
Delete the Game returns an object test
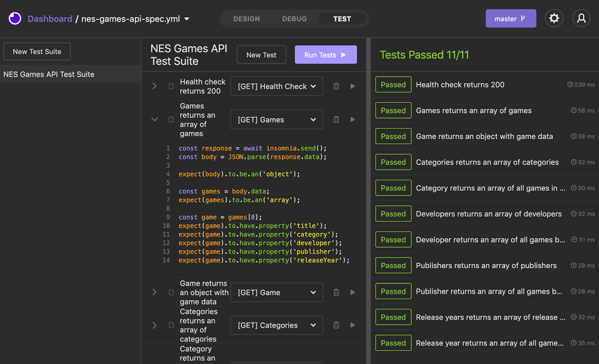click(x=336, y=292)
